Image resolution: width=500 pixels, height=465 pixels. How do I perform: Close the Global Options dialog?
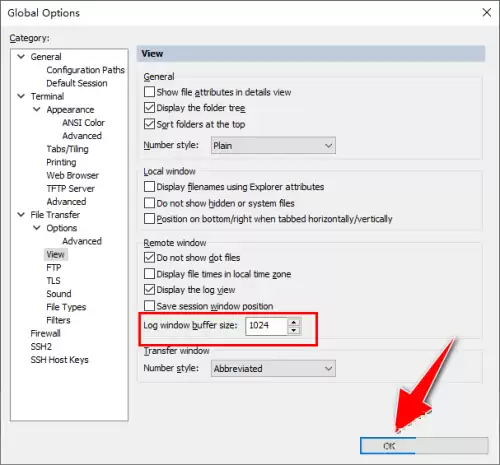pyautogui.click(x=487, y=13)
